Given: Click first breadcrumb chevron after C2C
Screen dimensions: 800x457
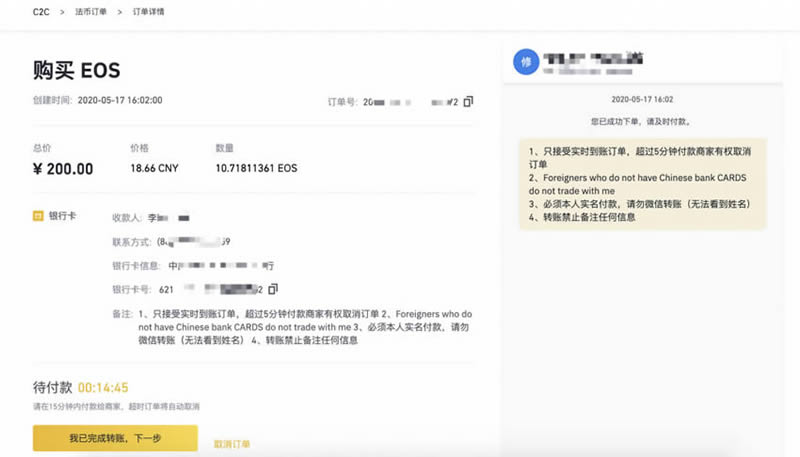Looking at the screenshot, I should (x=62, y=13).
